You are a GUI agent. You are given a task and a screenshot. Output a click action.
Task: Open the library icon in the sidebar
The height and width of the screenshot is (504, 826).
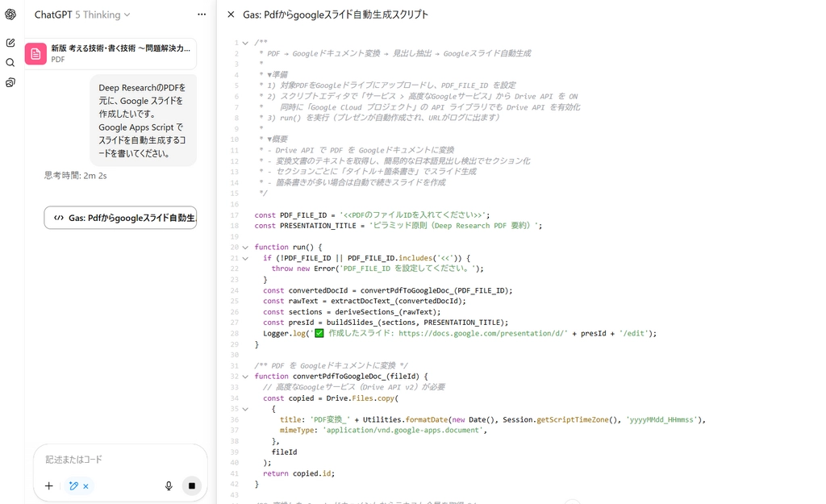tap(10, 83)
